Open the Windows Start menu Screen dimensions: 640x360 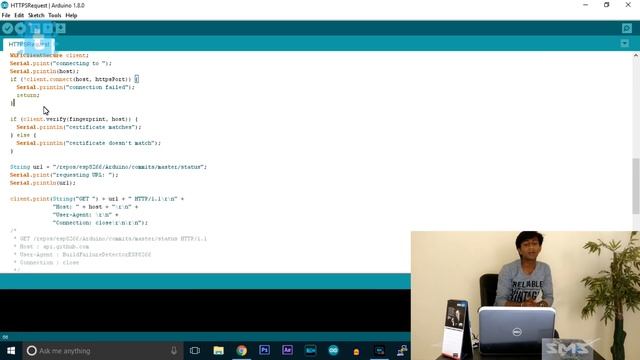pyautogui.click(x=11, y=351)
